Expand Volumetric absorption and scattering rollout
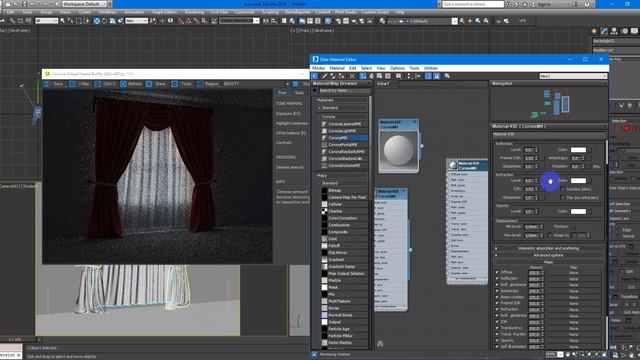The width and height of the screenshot is (640, 360). (x=548, y=248)
